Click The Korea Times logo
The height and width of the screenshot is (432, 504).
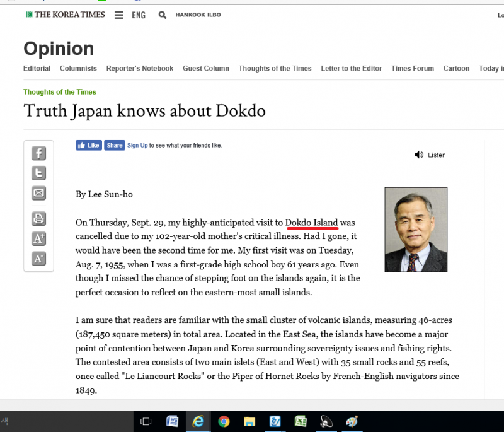point(66,15)
